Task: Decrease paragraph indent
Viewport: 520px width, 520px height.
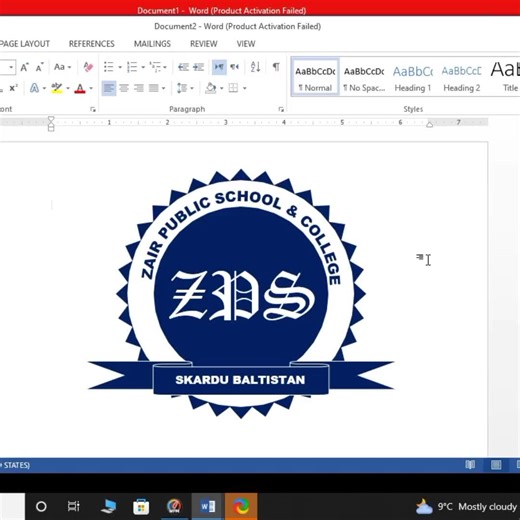Action: point(183,67)
